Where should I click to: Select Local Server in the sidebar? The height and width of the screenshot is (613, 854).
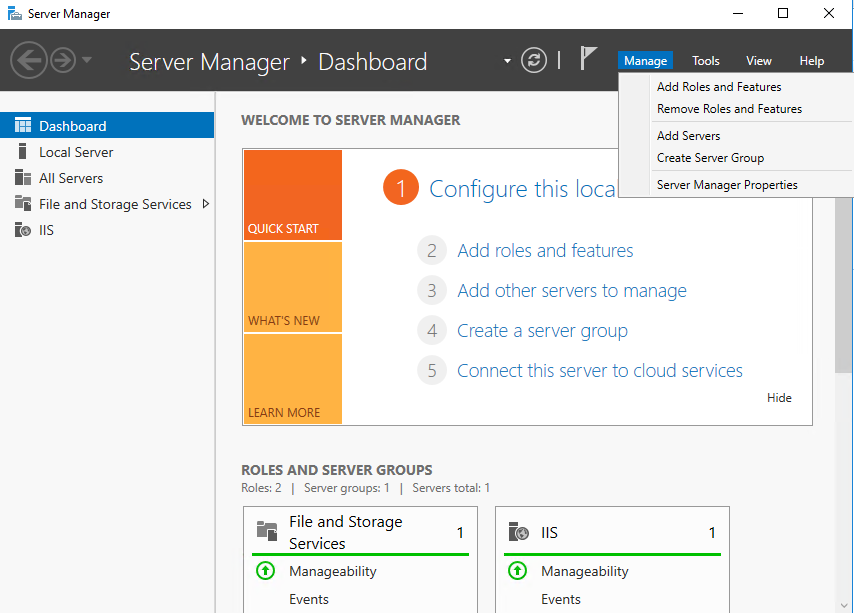(x=76, y=152)
